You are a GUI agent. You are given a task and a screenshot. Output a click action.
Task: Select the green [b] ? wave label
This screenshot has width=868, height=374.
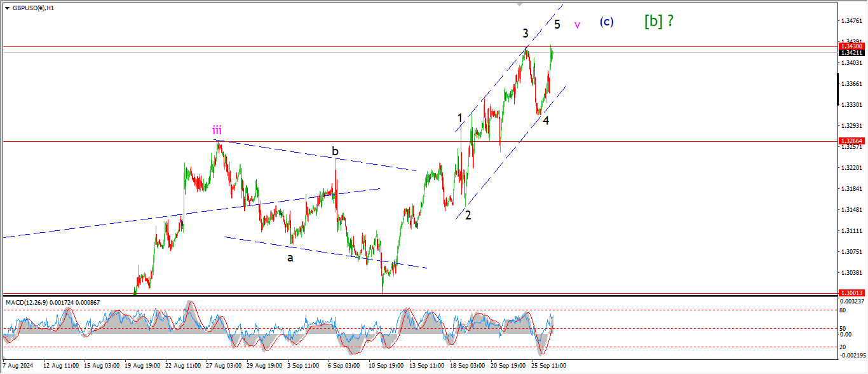(x=658, y=21)
